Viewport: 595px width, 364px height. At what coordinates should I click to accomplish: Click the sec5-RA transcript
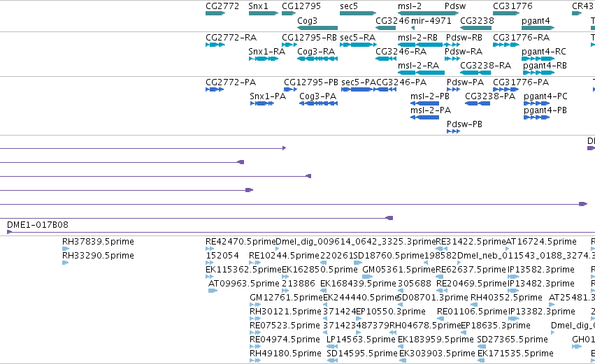358,45
